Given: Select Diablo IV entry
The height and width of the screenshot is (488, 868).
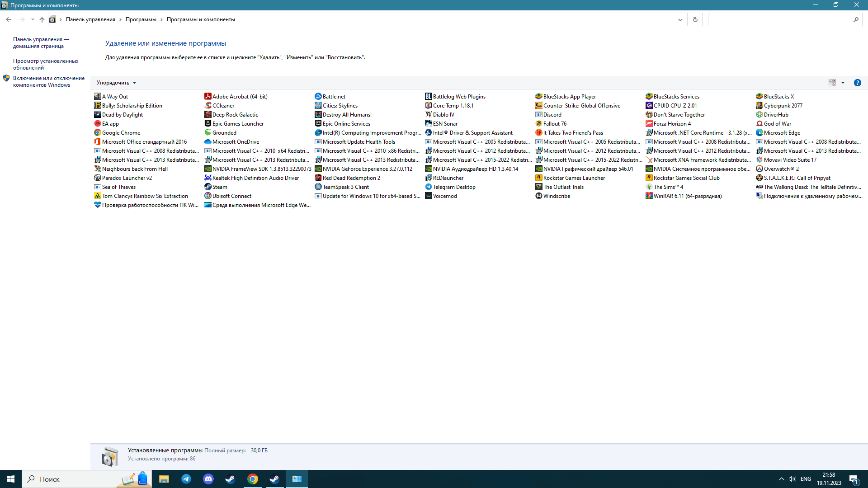Looking at the screenshot, I should click(x=440, y=114).
